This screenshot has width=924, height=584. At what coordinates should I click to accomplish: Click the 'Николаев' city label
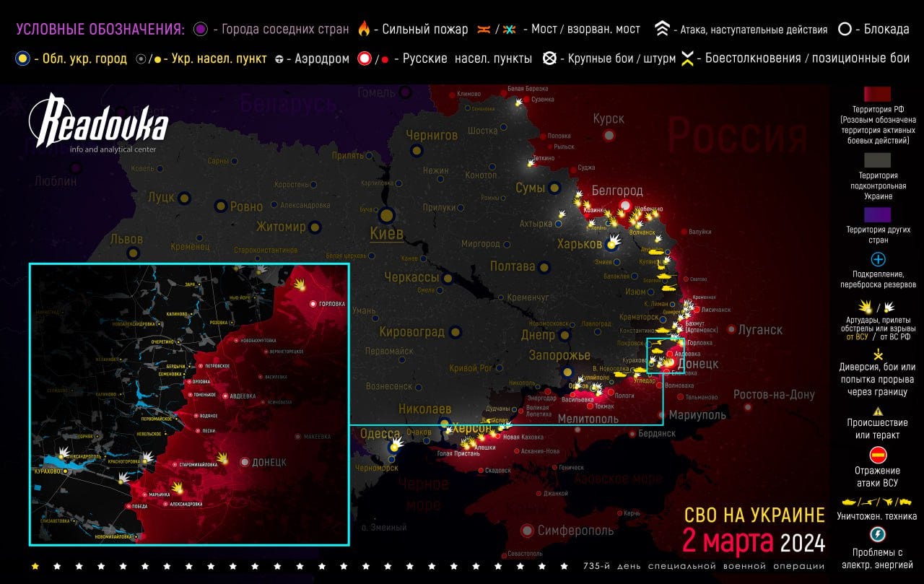point(424,409)
